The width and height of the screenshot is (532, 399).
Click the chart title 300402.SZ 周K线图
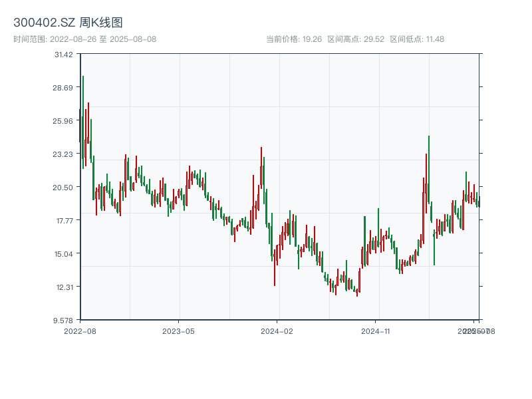(x=68, y=23)
